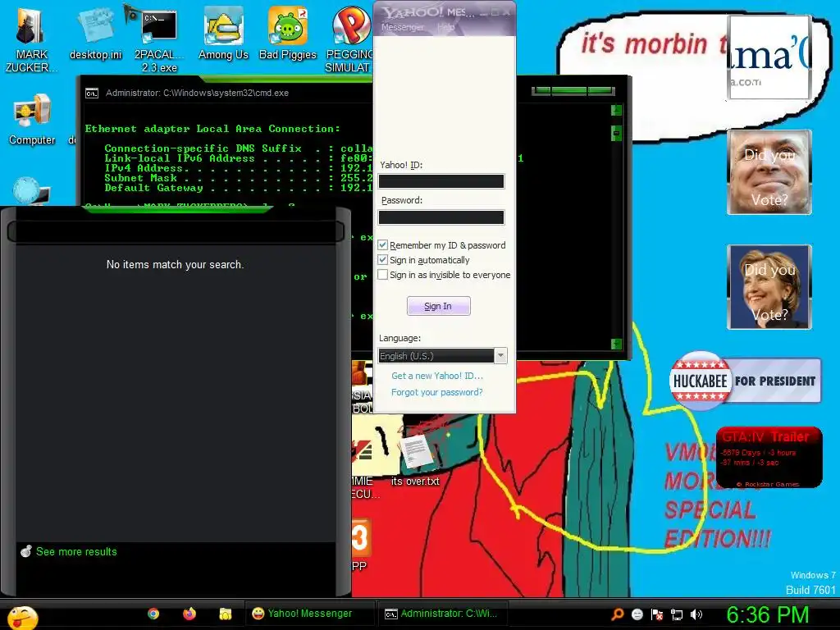Click the magnifier icon in system tray
This screenshot has width=840, height=630.
point(617,614)
